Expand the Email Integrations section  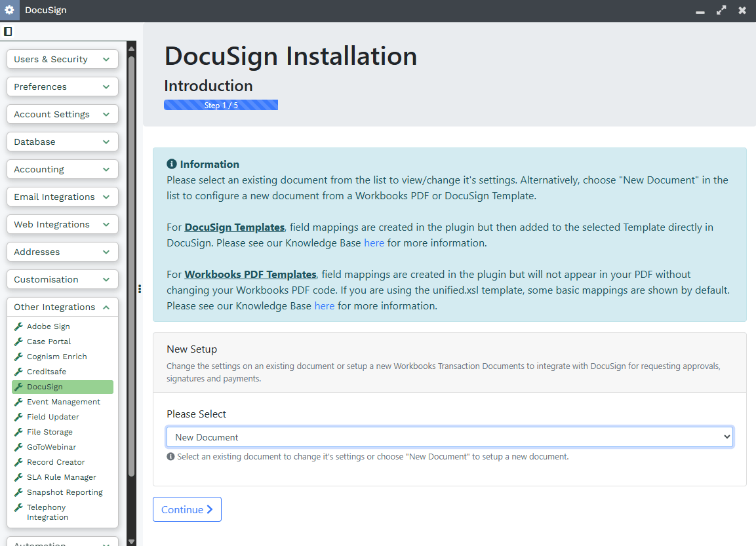point(63,197)
